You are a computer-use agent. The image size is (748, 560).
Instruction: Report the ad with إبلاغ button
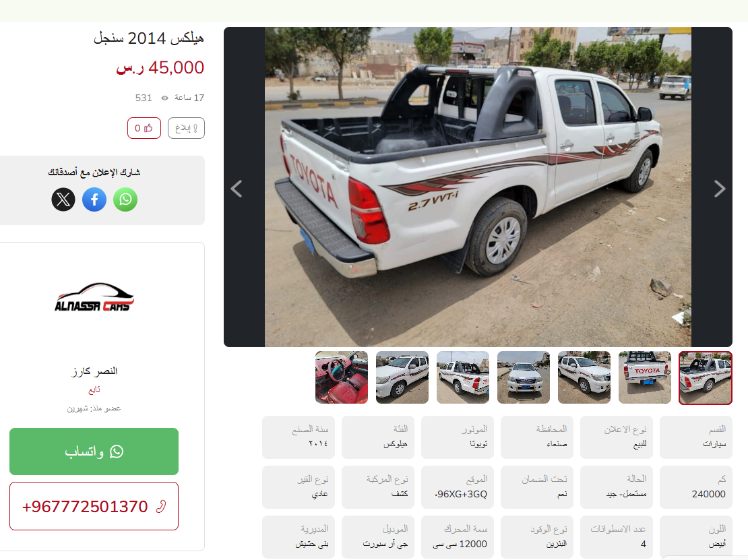(x=186, y=128)
